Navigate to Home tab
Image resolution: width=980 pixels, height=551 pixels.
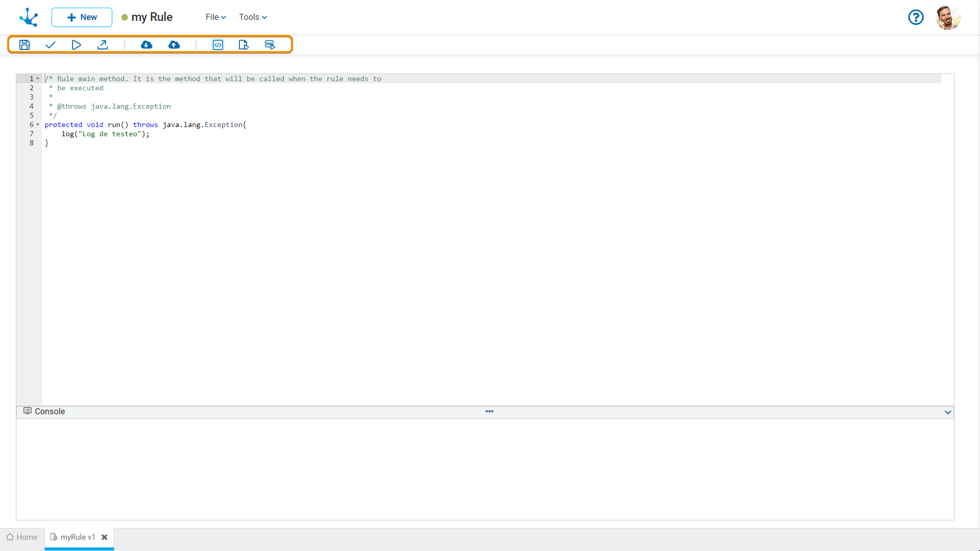click(22, 537)
